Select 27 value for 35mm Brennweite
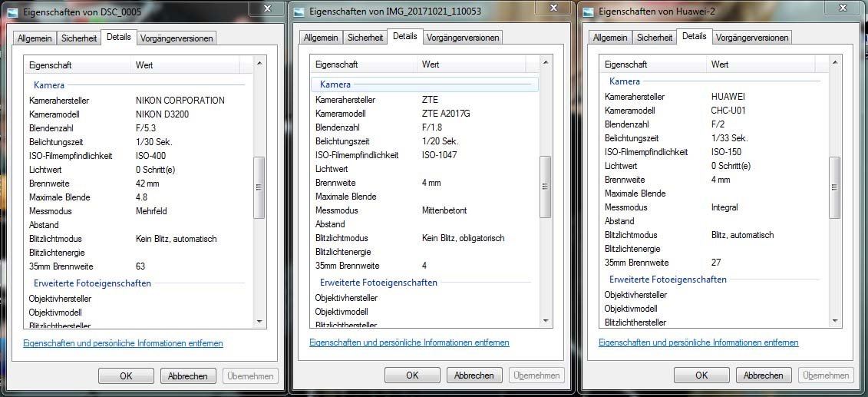This screenshot has width=868, height=397. tap(716, 263)
